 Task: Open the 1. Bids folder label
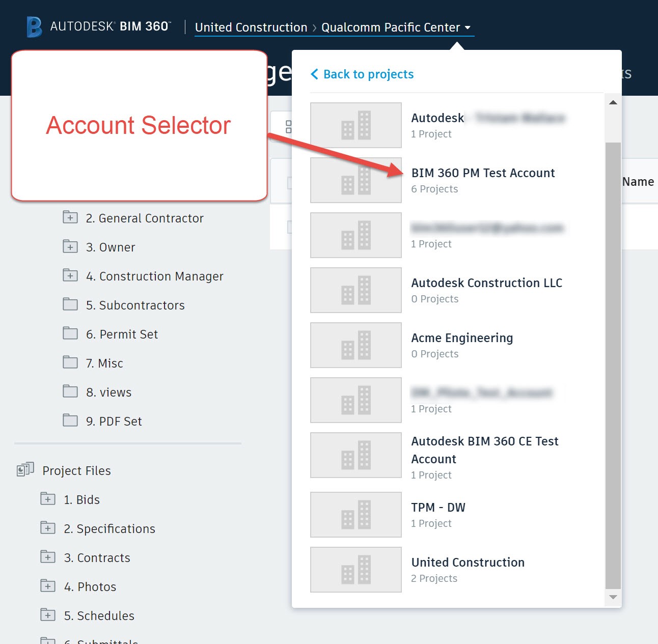click(82, 500)
